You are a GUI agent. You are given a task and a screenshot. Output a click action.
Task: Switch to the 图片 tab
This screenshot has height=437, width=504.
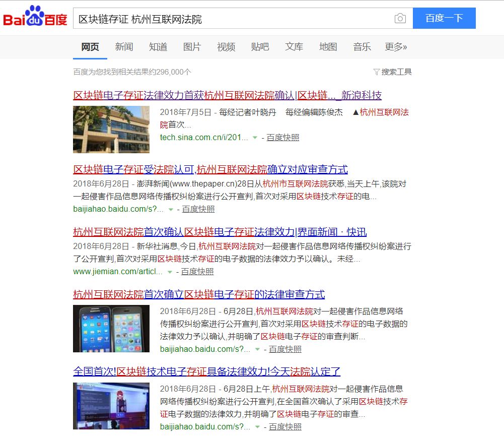[x=192, y=47]
